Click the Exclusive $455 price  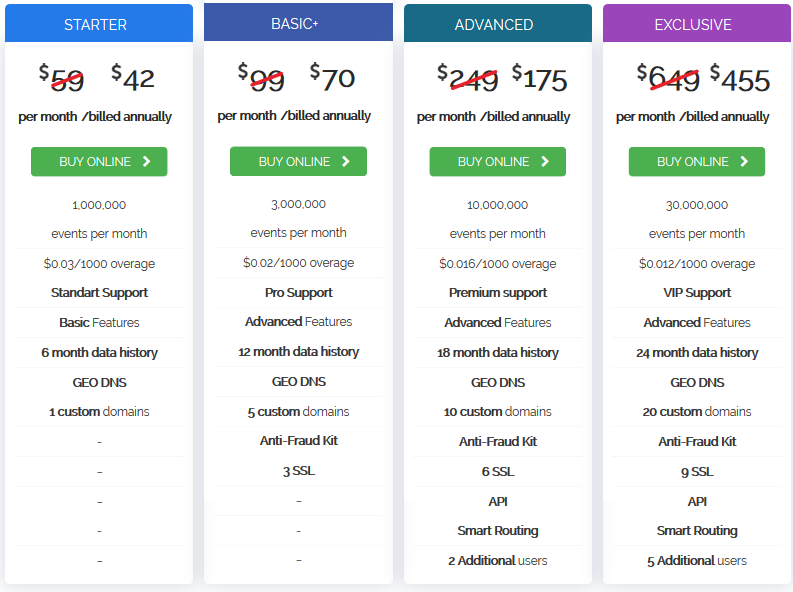pyautogui.click(x=741, y=78)
